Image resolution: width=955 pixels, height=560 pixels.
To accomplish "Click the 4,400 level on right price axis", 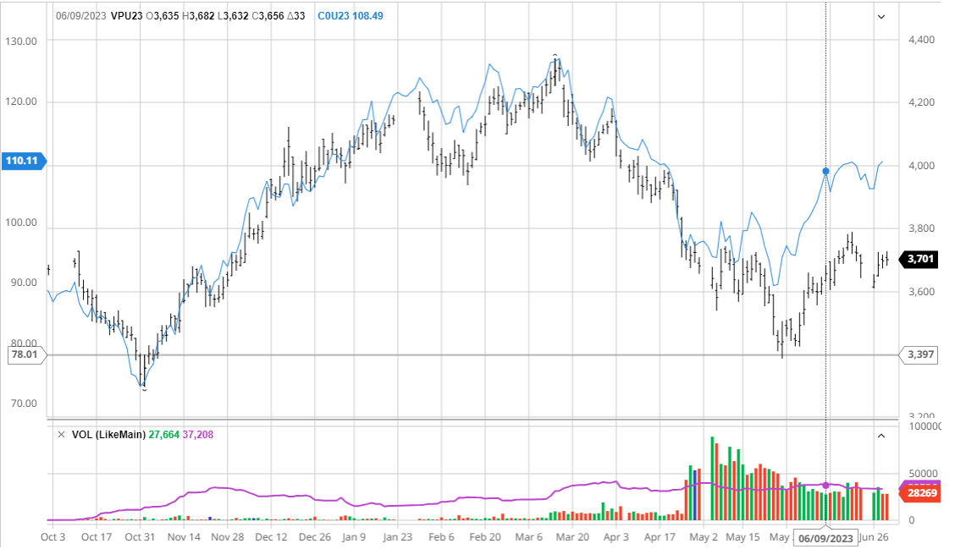I will pyautogui.click(x=921, y=40).
